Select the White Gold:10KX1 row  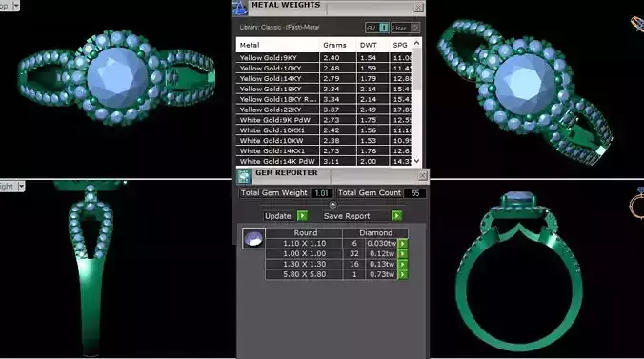(324, 130)
